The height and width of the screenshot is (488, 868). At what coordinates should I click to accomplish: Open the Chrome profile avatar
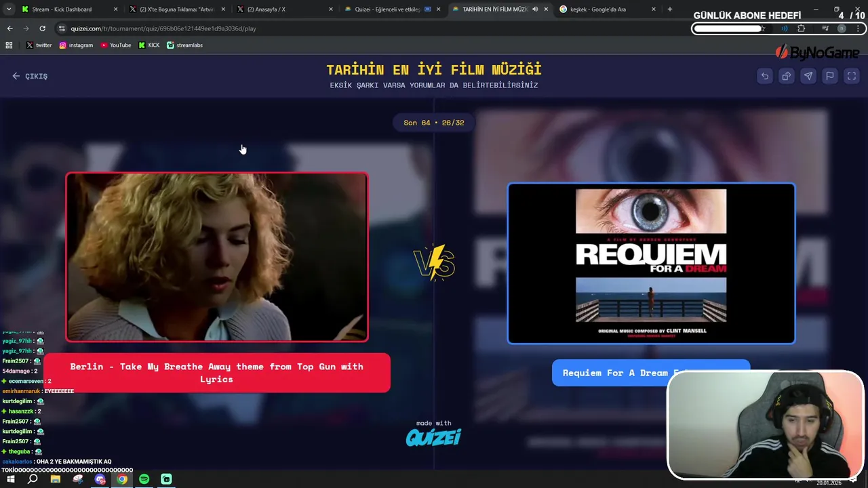tap(842, 28)
